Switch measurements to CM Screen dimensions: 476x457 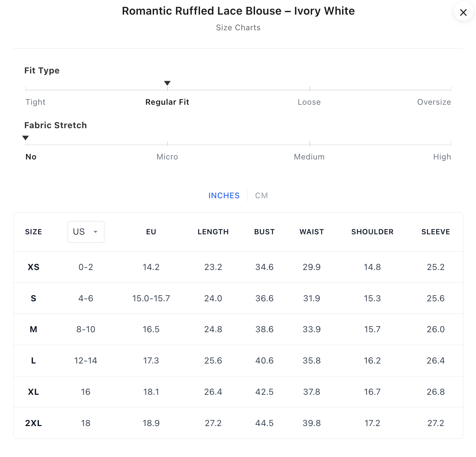coord(261,196)
